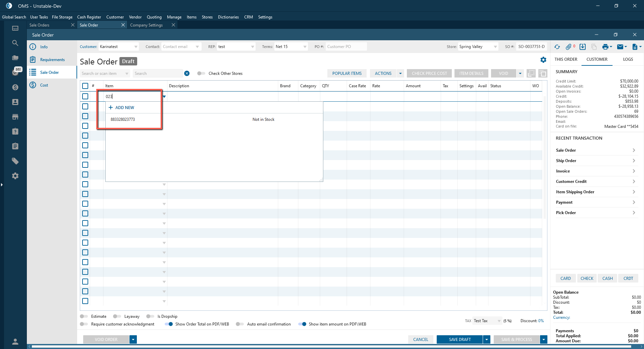Image resolution: width=644 pixels, height=349 pixels.
Task: Expand the Save Draft dropdown arrow
Action: click(487, 340)
